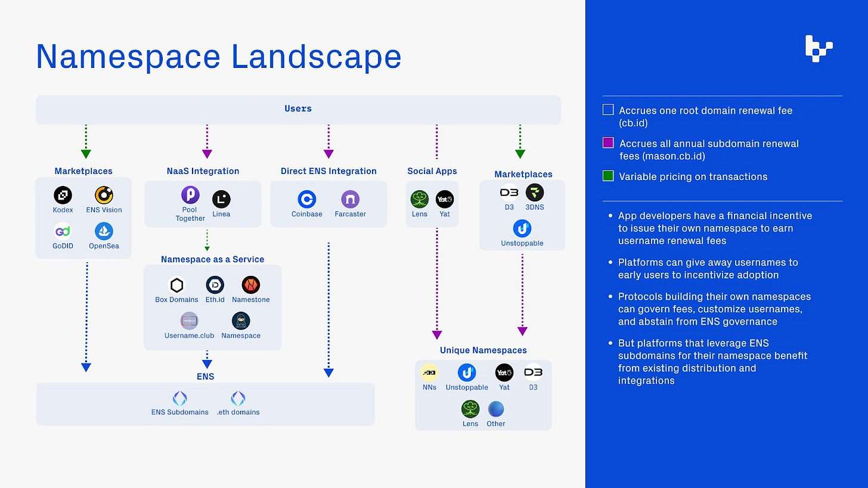868x488 pixels.
Task: Select the 'Pool Together' label
Action: [190, 215]
